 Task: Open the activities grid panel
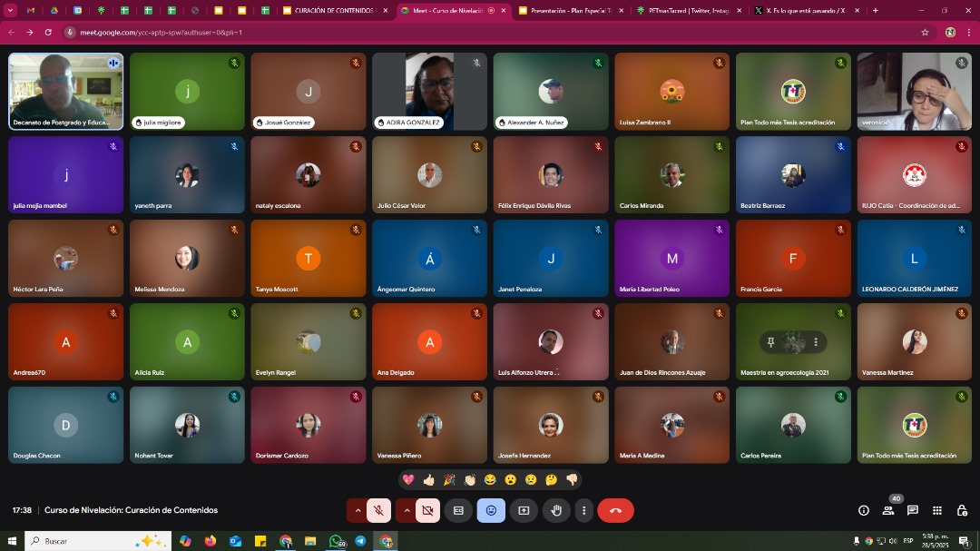936,510
